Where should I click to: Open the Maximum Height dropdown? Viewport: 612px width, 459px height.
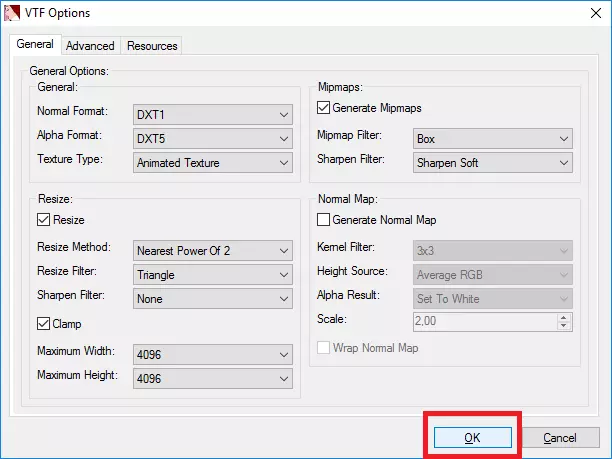[213, 379]
